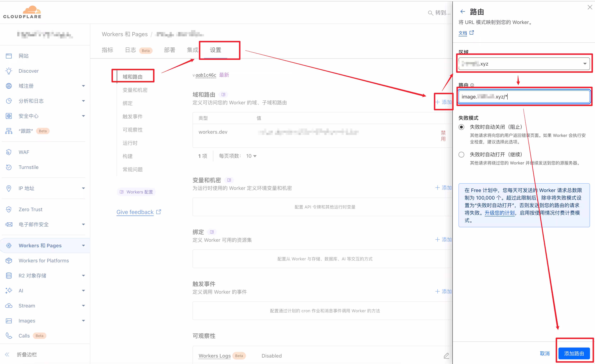The height and width of the screenshot is (364, 595).
Task: Select 域和路由 in settings menu
Action: [133, 77]
